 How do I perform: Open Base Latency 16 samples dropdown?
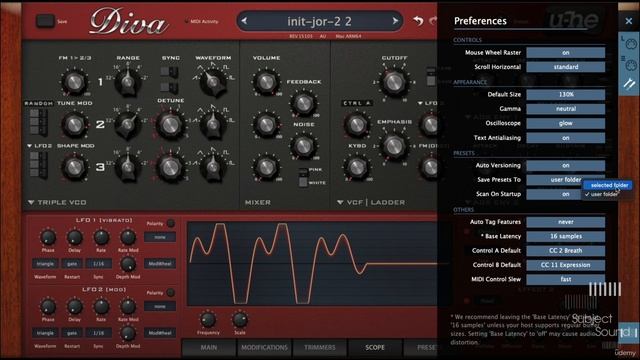coord(565,236)
